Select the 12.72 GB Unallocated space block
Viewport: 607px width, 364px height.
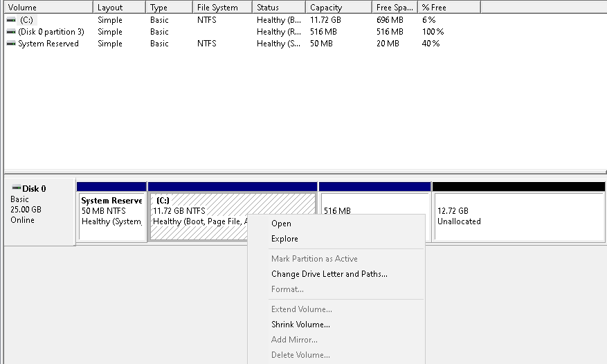[518, 216]
